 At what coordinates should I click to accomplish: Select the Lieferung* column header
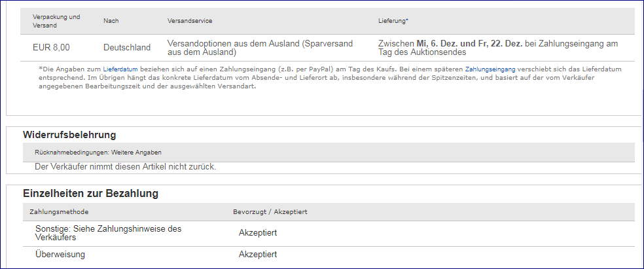tap(393, 21)
